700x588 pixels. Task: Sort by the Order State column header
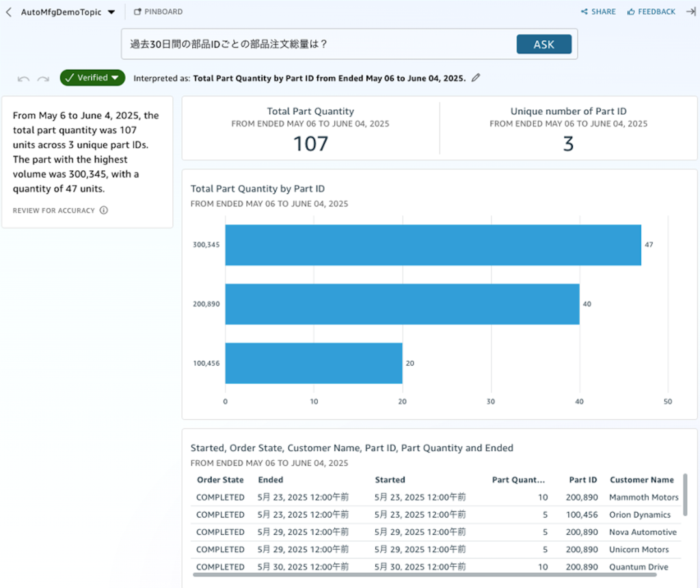coord(220,480)
